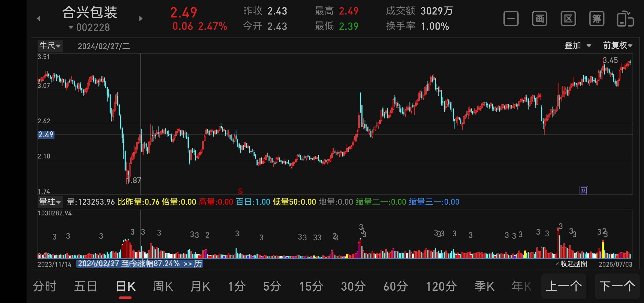The image size is (644, 303).
Task: Open the 筹 chip distribution icon
Action: point(597,19)
